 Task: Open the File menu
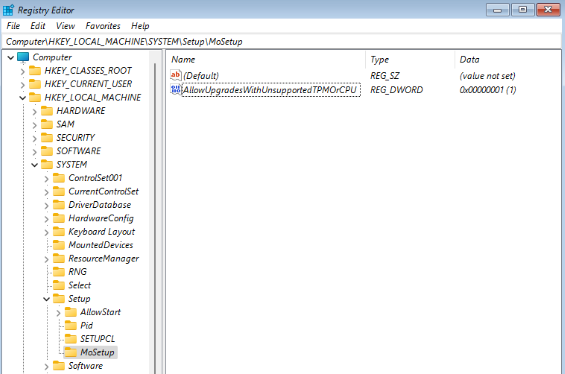(13, 26)
